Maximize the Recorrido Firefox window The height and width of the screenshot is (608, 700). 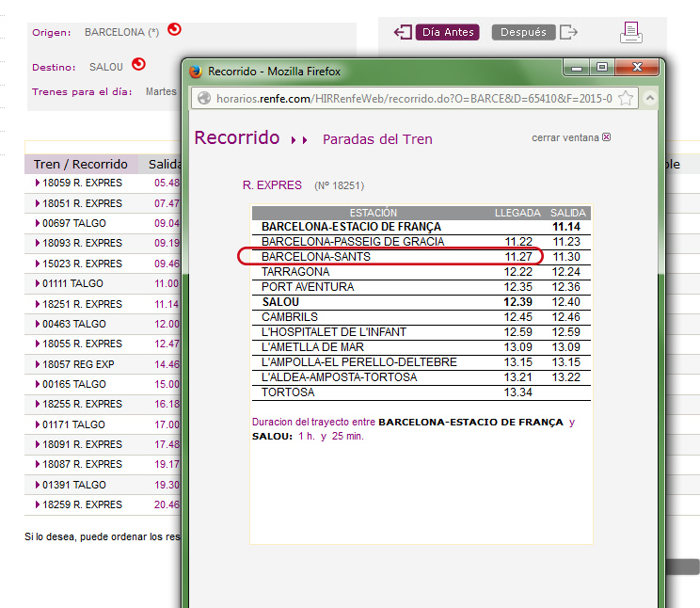pyautogui.click(x=602, y=68)
